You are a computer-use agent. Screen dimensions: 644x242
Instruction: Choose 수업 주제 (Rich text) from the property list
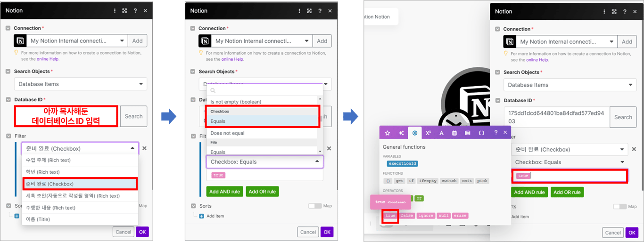80,161
